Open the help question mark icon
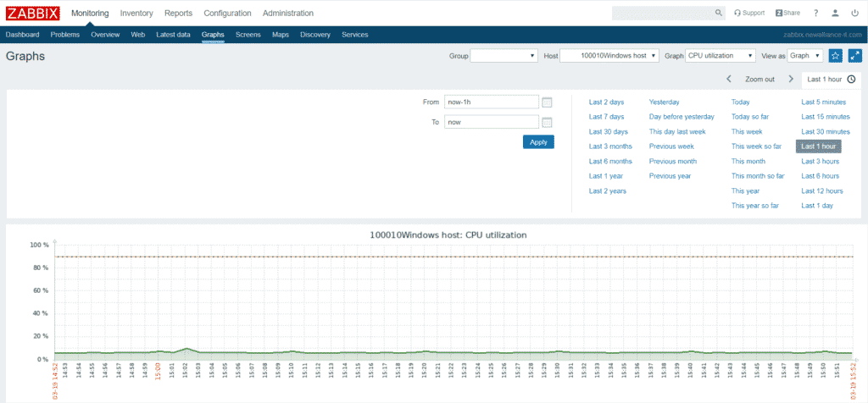This screenshot has height=403, width=868. 816,14
